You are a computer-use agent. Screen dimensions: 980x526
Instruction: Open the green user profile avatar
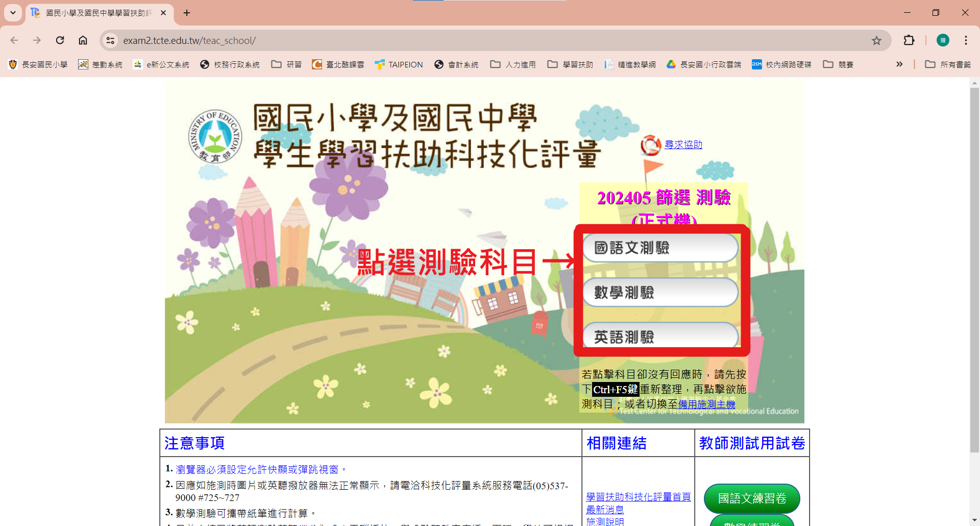943,40
